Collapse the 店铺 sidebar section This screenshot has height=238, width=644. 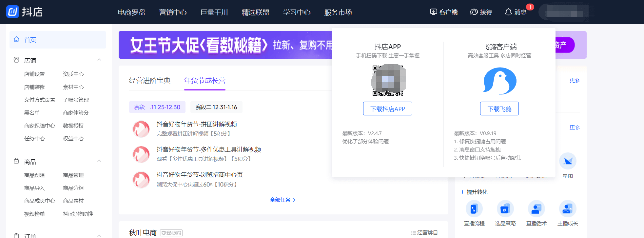coord(99,60)
